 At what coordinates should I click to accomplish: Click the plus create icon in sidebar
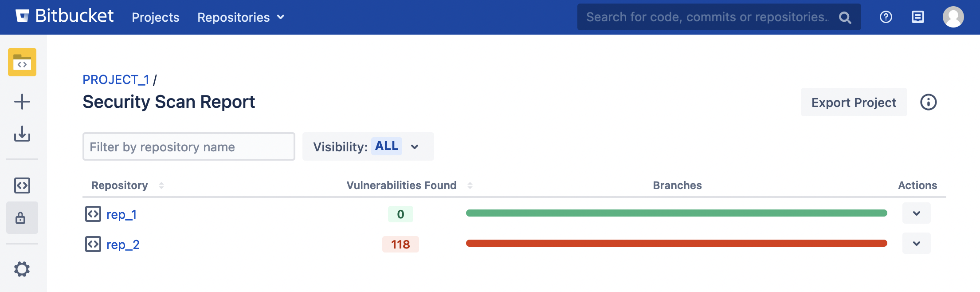(22, 102)
